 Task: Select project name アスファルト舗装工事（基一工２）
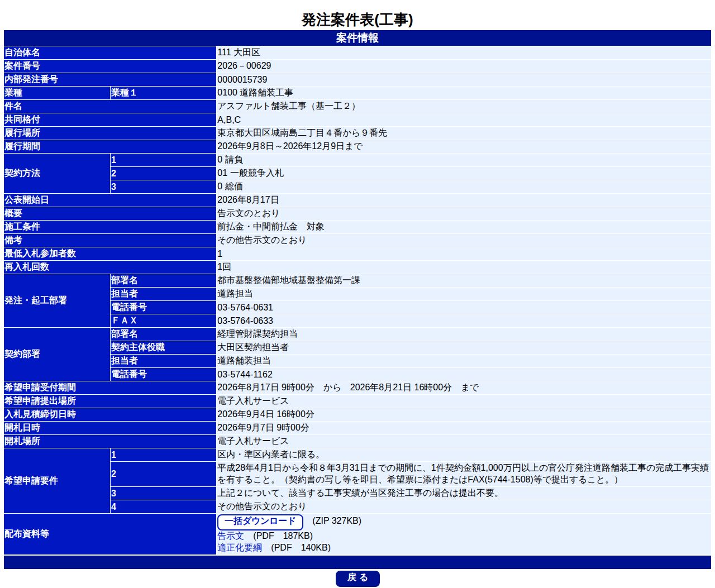click(288, 106)
